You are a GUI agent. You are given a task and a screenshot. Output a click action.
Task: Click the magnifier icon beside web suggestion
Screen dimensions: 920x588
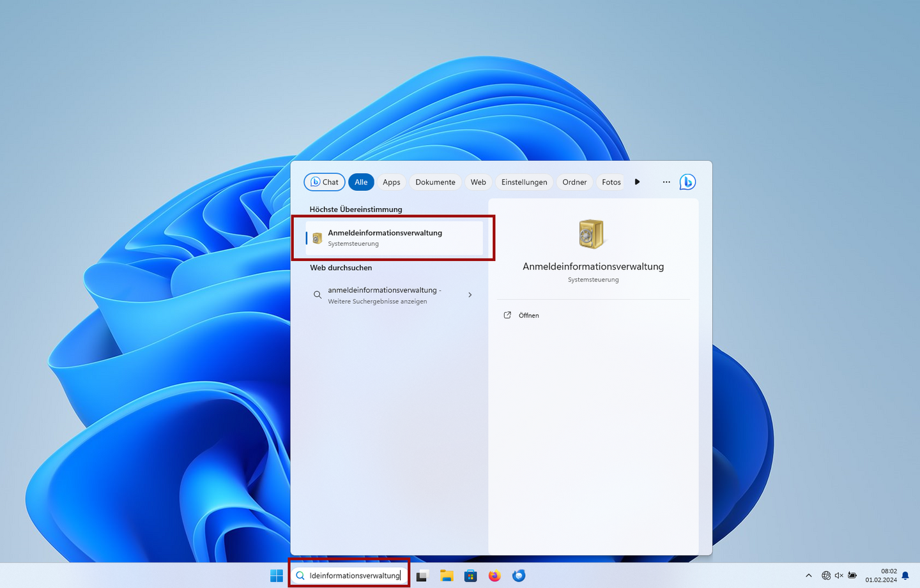[x=318, y=295]
